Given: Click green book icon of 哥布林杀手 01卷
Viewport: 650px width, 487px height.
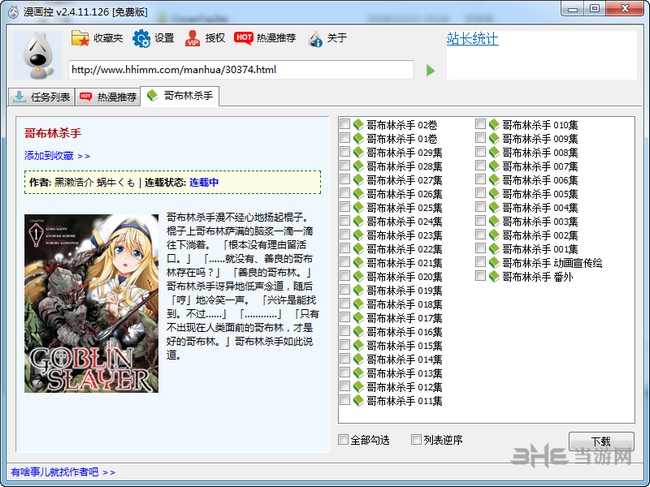Looking at the screenshot, I should pyautogui.click(x=358, y=138).
